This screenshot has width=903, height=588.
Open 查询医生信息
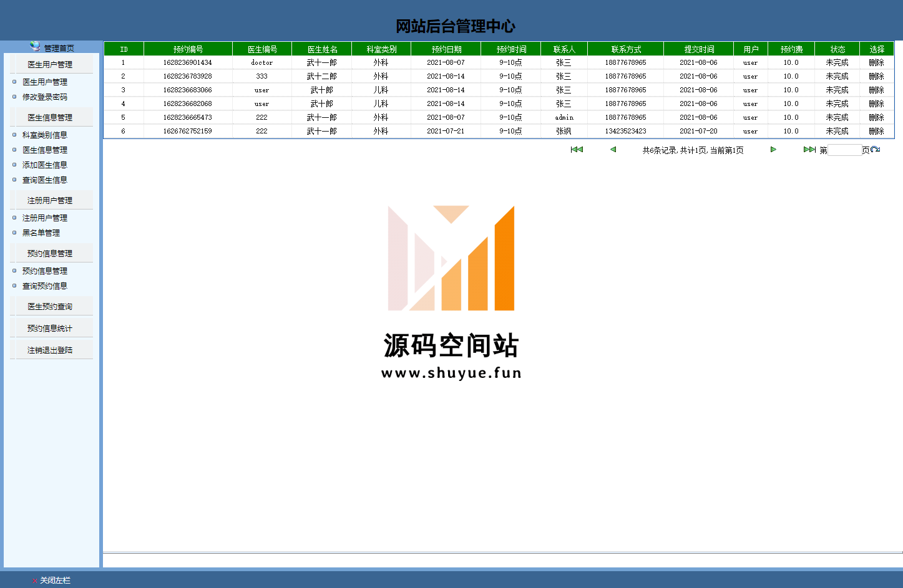(x=45, y=180)
